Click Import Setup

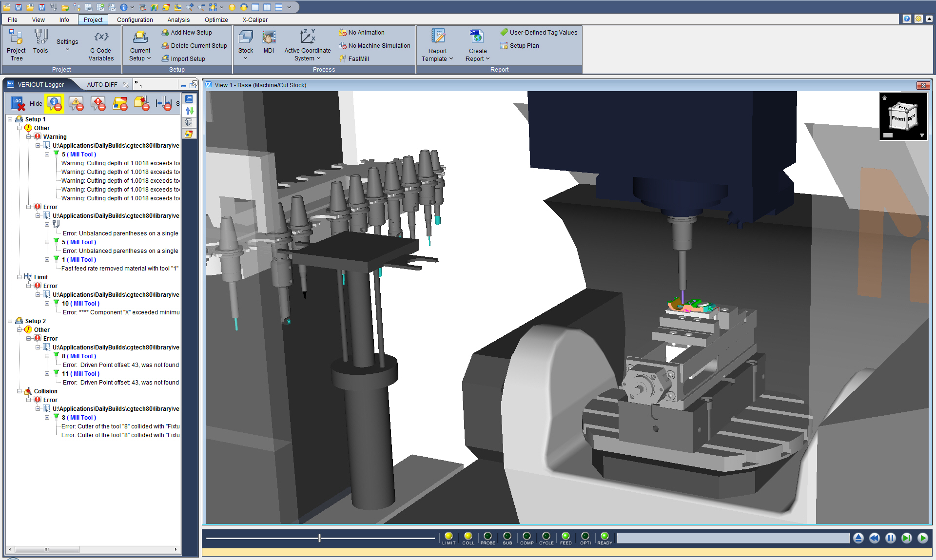183,59
